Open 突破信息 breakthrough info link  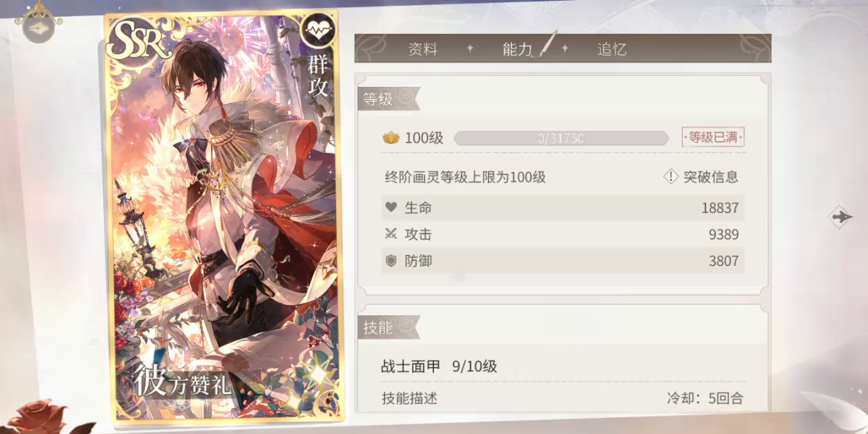[x=711, y=177]
